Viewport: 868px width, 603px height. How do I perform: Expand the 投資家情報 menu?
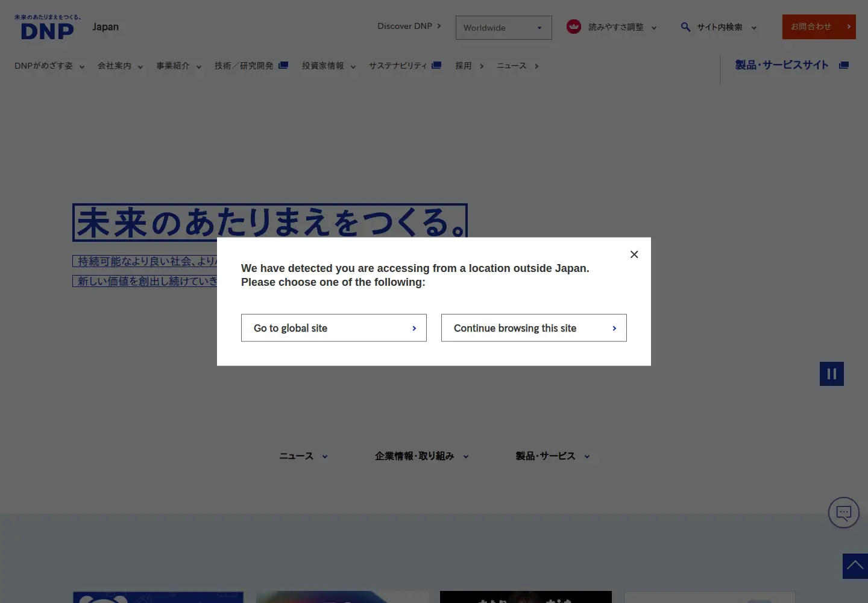[x=329, y=66]
